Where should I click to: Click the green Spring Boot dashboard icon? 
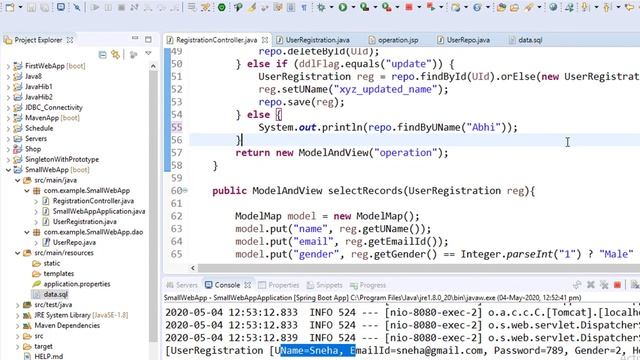[222, 7]
